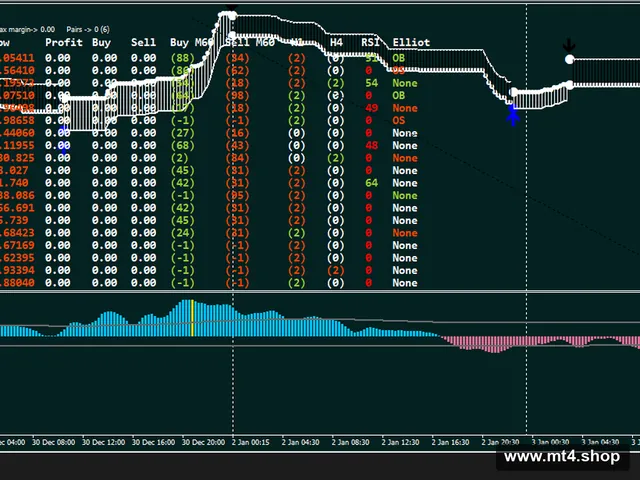The width and height of the screenshot is (640, 480).
Task: Click the RSI value 48
Action: pos(371,145)
